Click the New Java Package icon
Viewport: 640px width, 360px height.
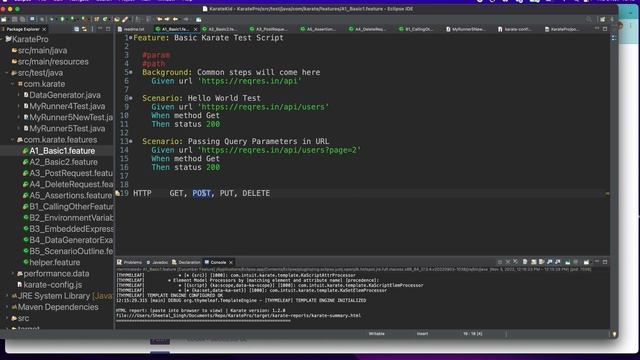coord(96,19)
